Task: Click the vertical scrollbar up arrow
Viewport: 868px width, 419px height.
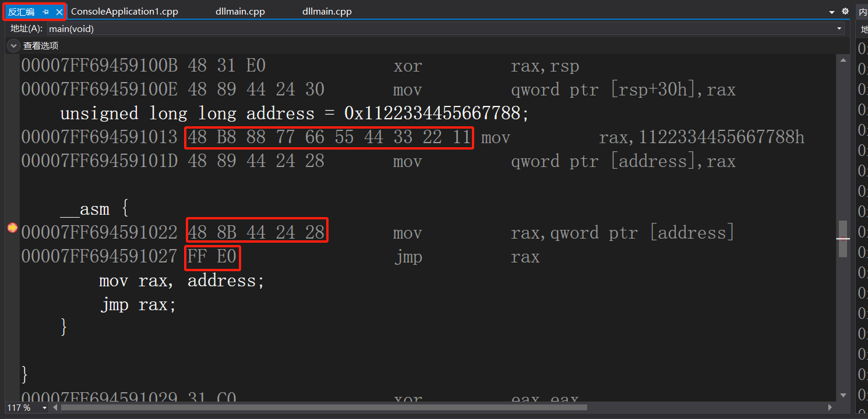Action: click(844, 59)
